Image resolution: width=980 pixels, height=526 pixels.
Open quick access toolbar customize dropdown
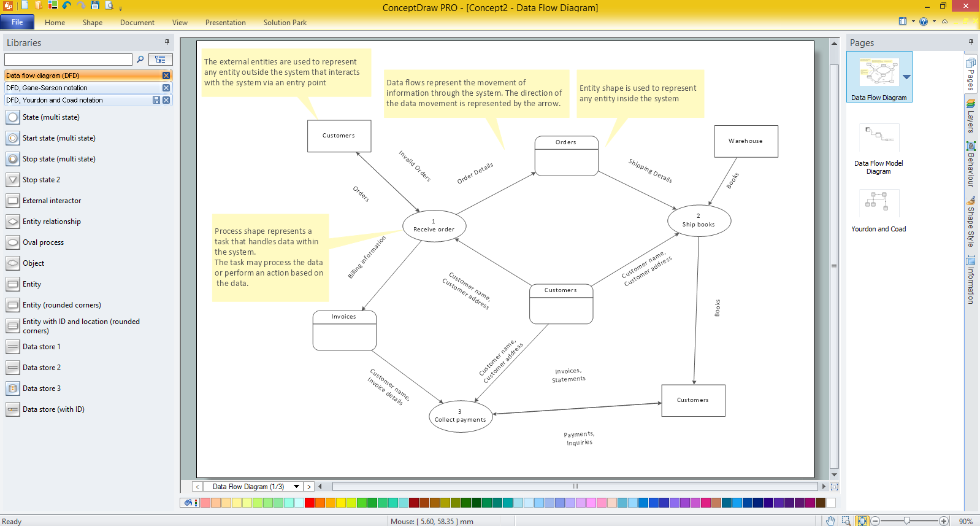click(x=120, y=8)
